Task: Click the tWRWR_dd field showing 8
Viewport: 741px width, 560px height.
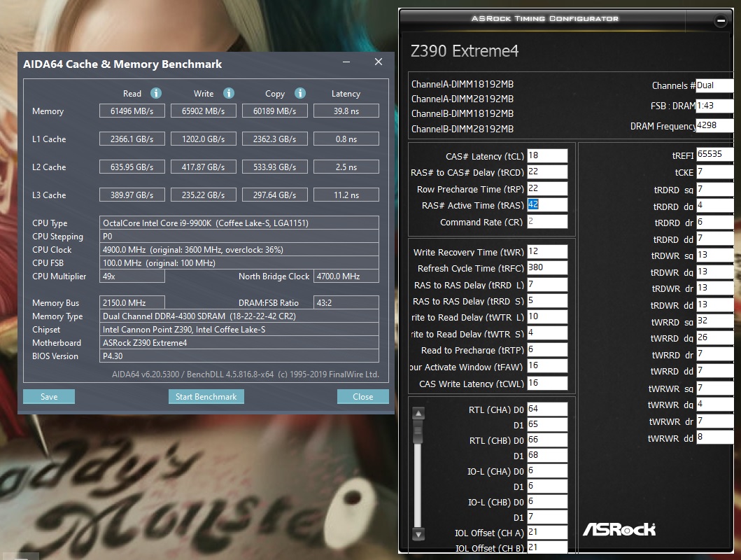Action: pyautogui.click(x=714, y=437)
